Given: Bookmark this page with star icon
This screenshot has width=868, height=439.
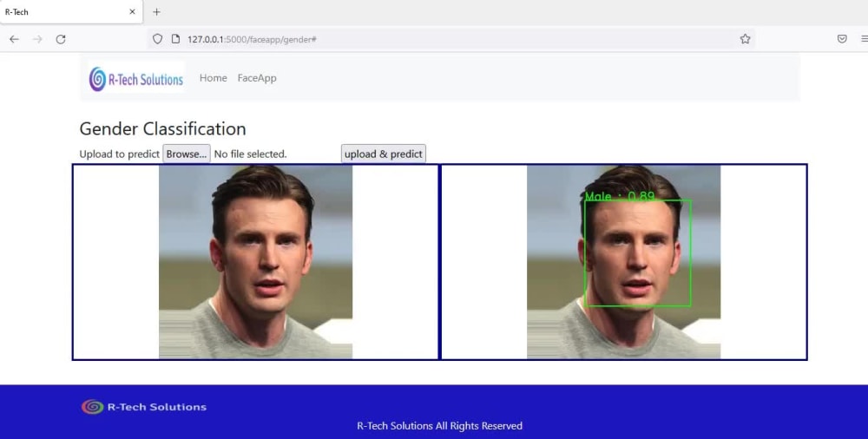Looking at the screenshot, I should (x=745, y=39).
